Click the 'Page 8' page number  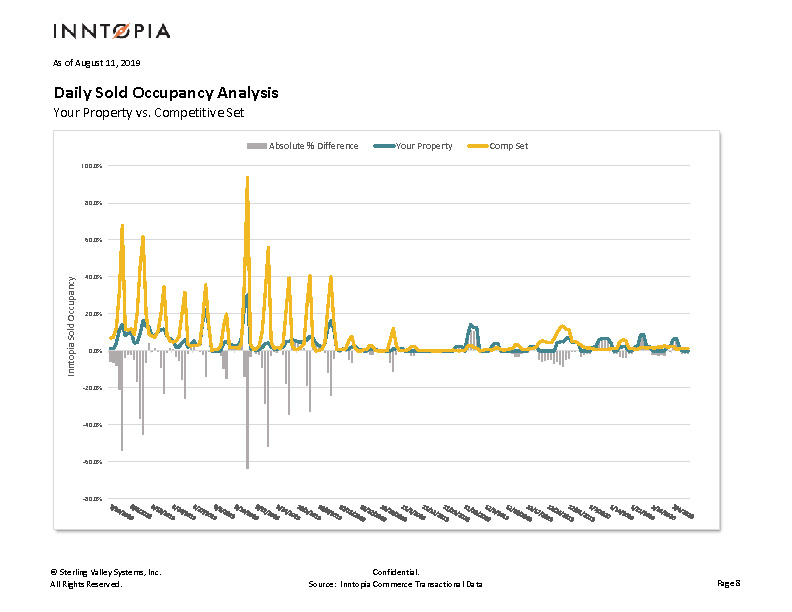point(727,583)
